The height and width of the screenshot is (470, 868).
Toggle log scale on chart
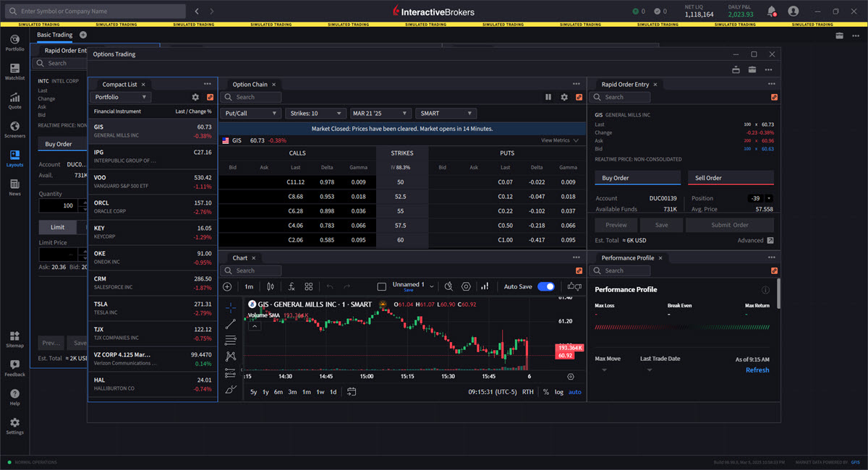559,392
